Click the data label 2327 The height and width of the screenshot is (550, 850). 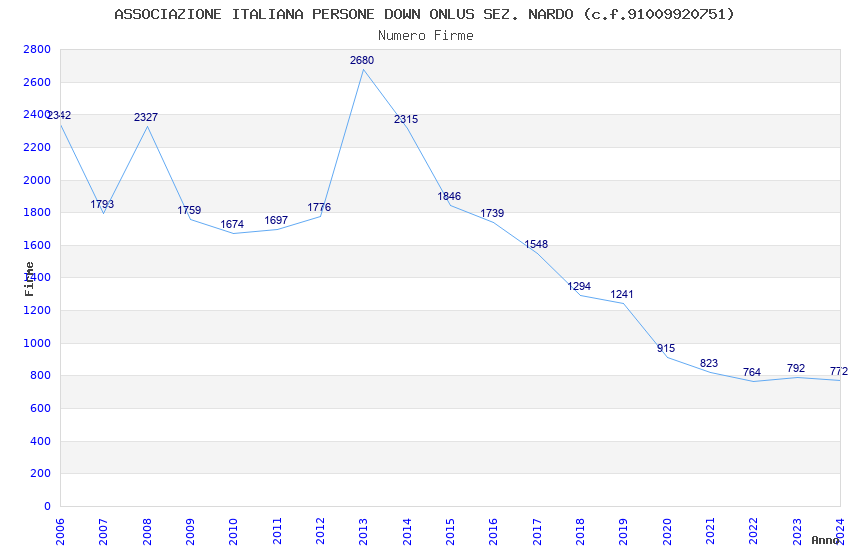pos(146,117)
